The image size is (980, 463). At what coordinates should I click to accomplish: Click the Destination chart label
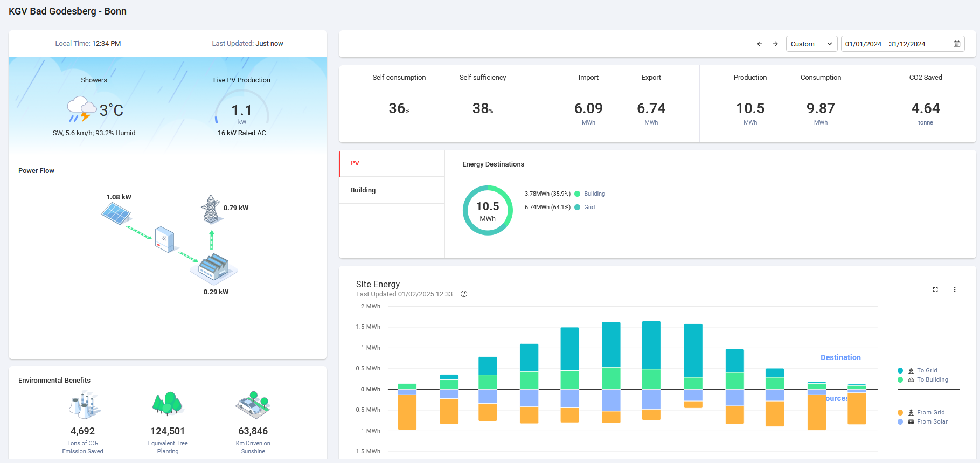coord(840,357)
